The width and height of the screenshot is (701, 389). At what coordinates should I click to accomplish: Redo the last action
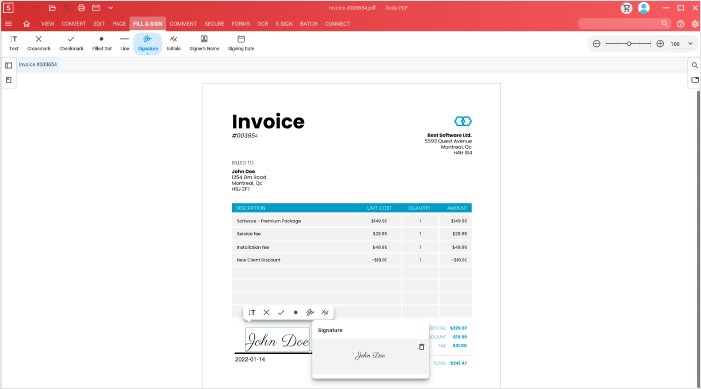pos(38,8)
